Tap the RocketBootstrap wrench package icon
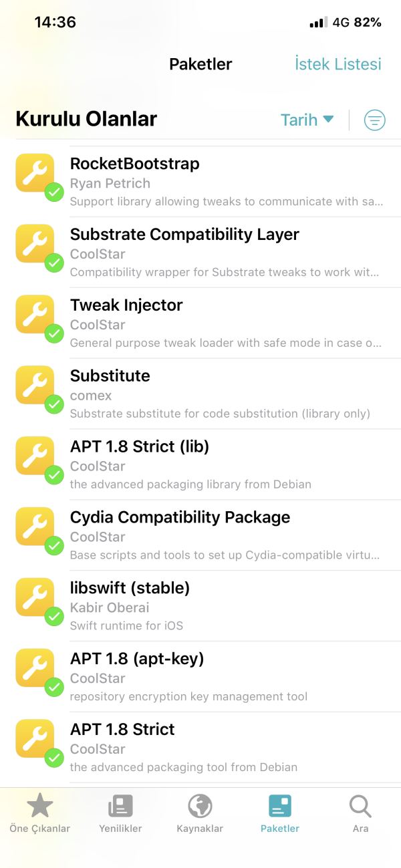The width and height of the screenshot is (401, 868). tap(35, 173)
